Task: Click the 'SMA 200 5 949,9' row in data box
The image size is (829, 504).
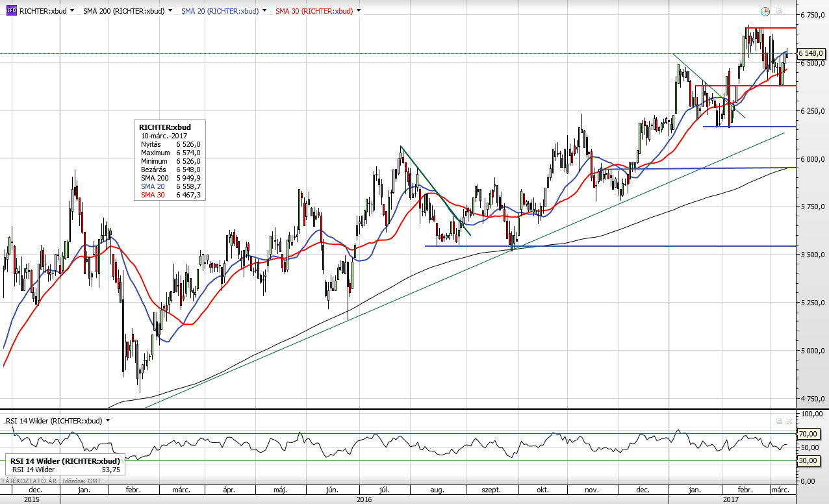Action: pyautogui.click(x=171, y=177)
